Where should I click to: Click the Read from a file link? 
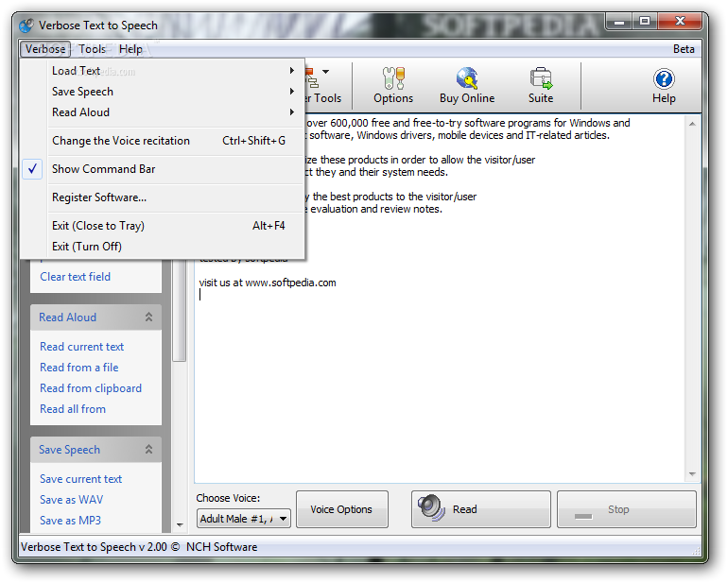[78, 368]
